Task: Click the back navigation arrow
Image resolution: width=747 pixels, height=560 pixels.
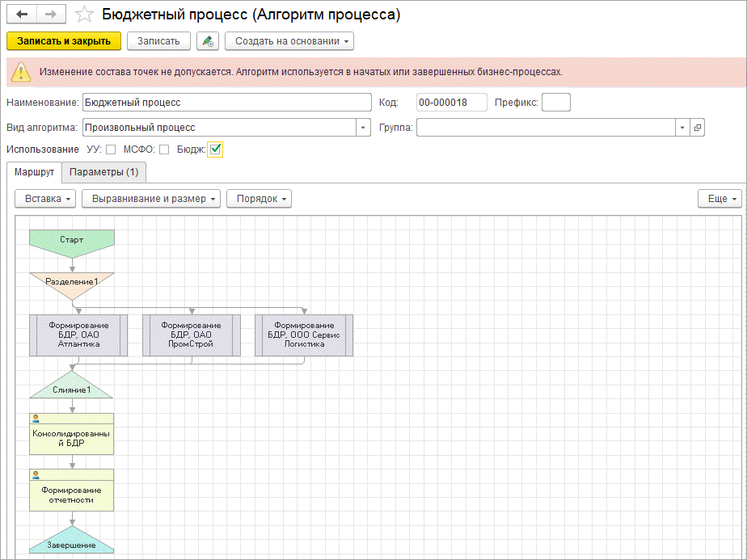Action: 22,15
